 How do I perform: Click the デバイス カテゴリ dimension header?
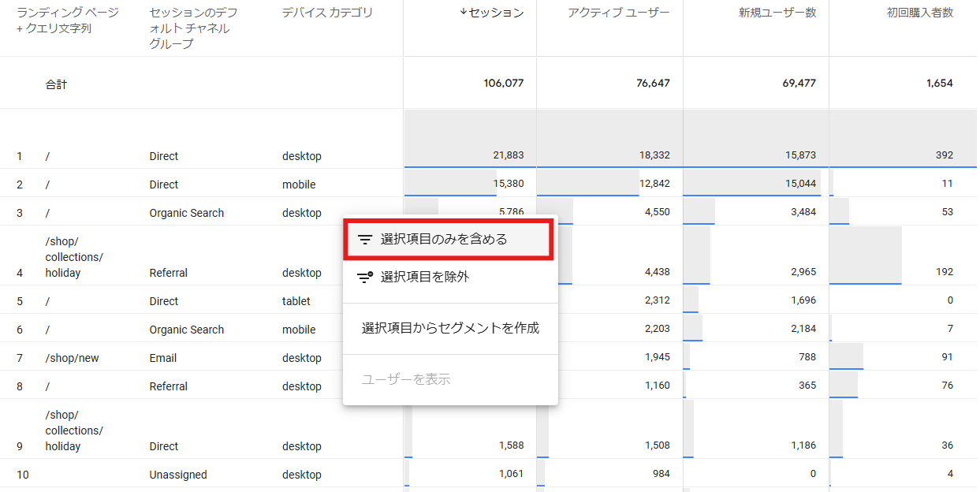327,13
